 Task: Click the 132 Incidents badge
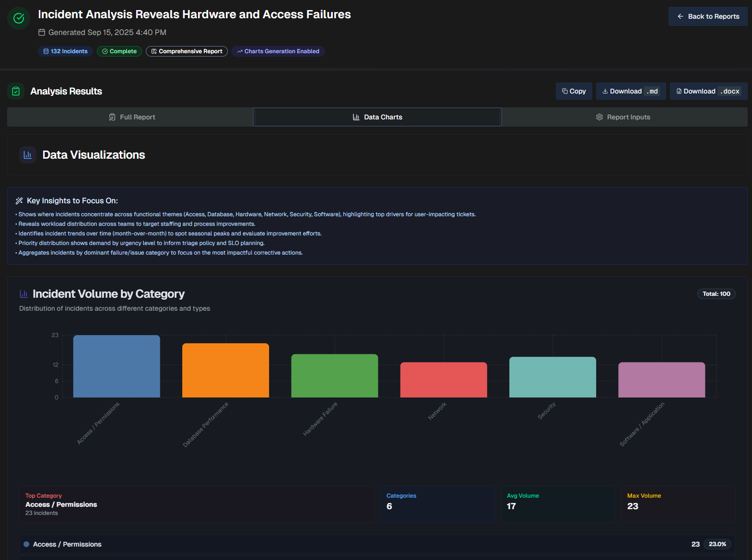(x=65, y=51)
